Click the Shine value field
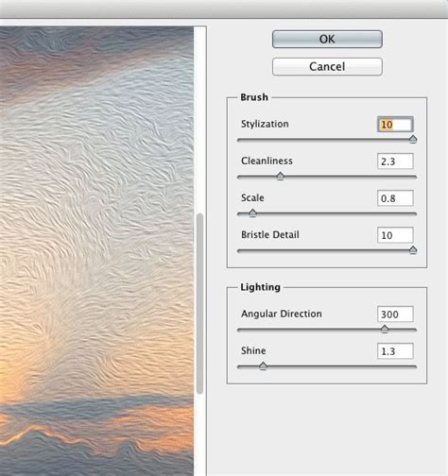 point(395,350)
